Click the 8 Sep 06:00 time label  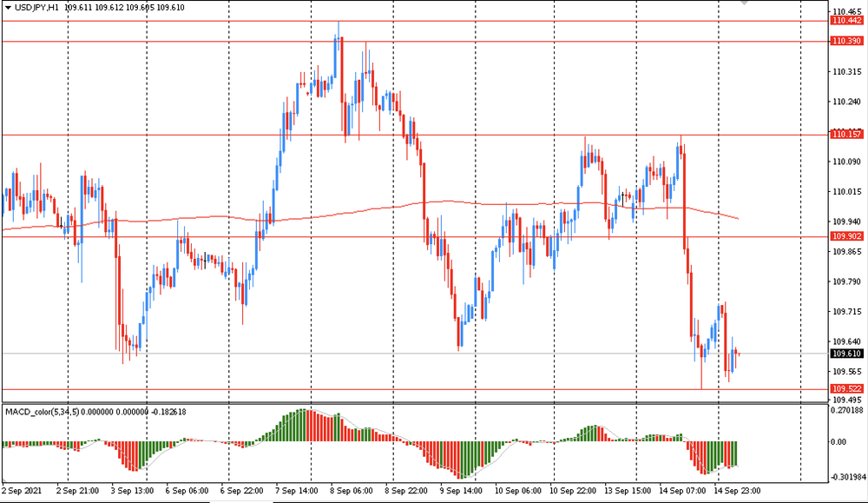352,491
